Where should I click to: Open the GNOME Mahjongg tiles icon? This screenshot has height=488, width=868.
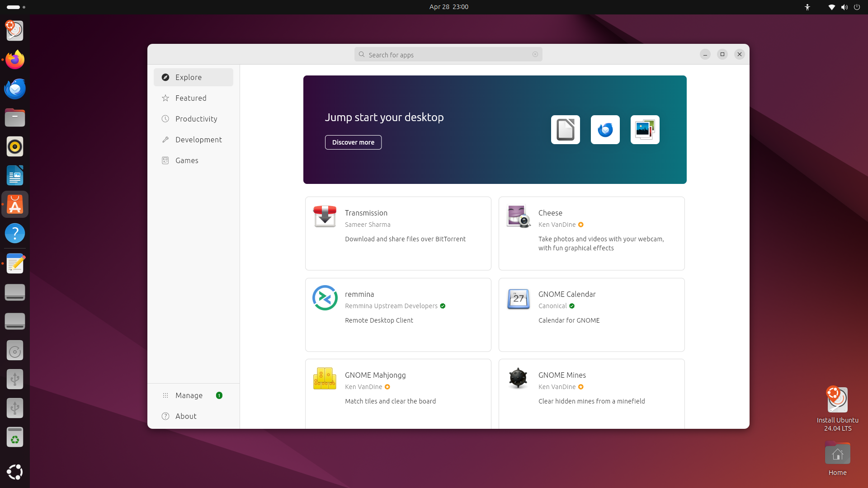click(325, 378)
